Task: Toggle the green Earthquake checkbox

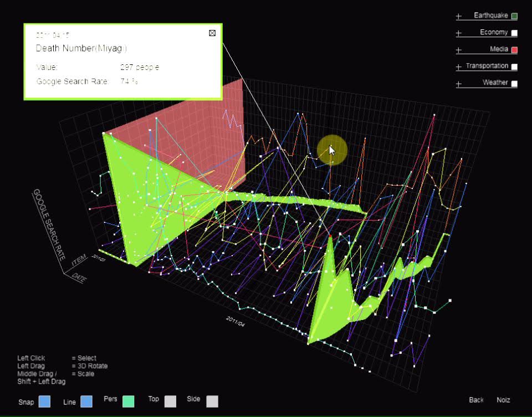Action: pyautogui.click(x=514, y=17)
